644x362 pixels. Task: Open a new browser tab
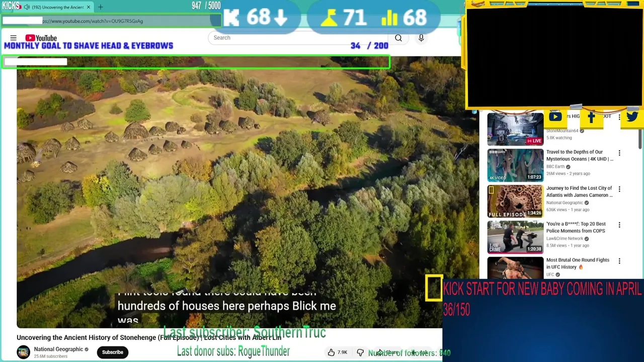100,7
